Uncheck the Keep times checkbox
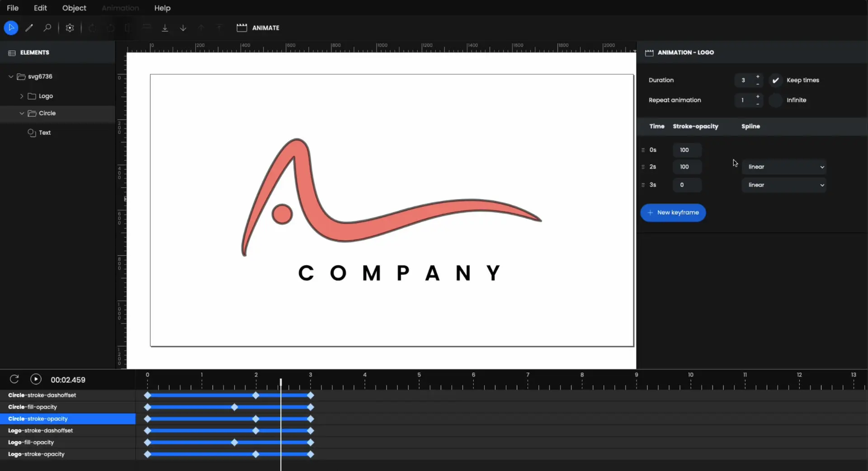 coord(775,80)
